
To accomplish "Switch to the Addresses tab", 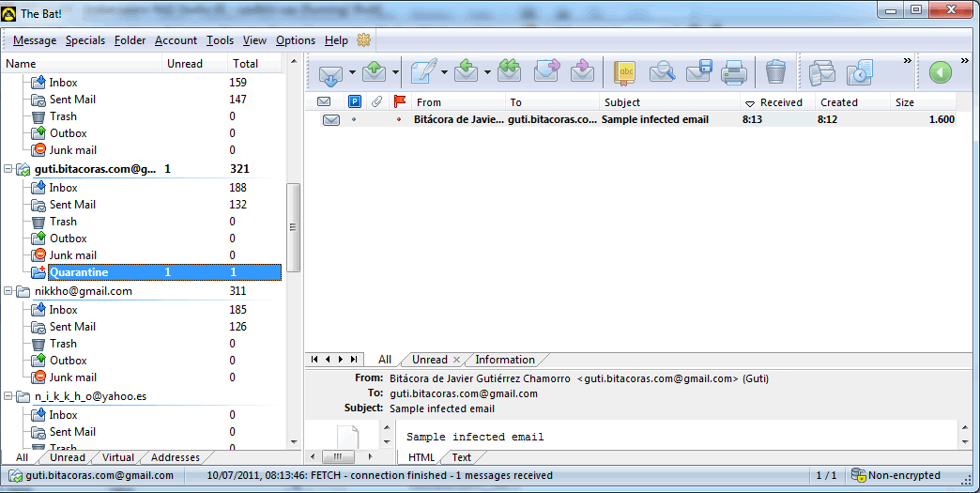I will tap(175, 457).
